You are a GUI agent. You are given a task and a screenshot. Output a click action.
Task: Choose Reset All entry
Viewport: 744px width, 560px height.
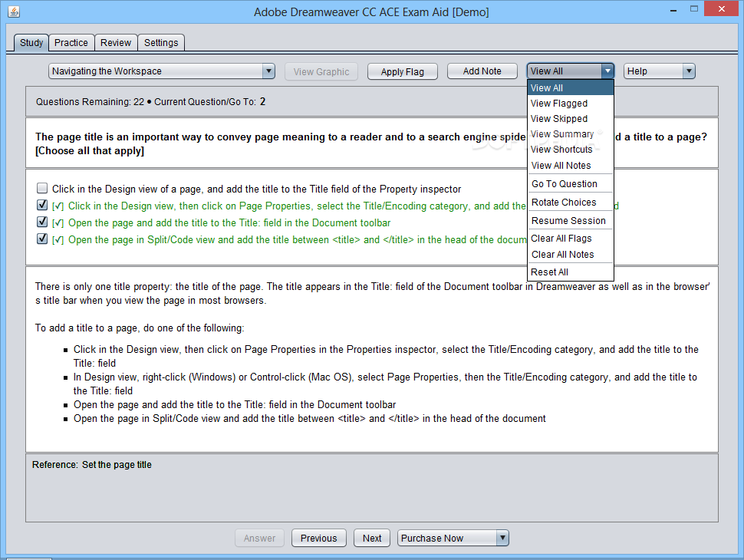(571, 272)
